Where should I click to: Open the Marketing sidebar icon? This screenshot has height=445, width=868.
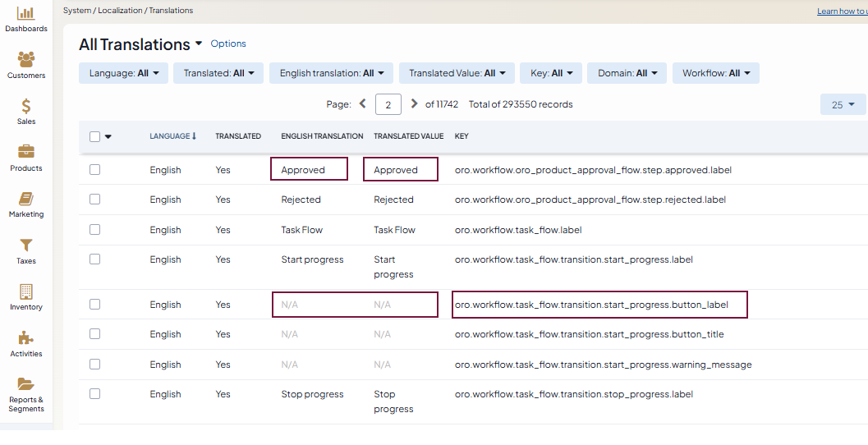[26, 200]
